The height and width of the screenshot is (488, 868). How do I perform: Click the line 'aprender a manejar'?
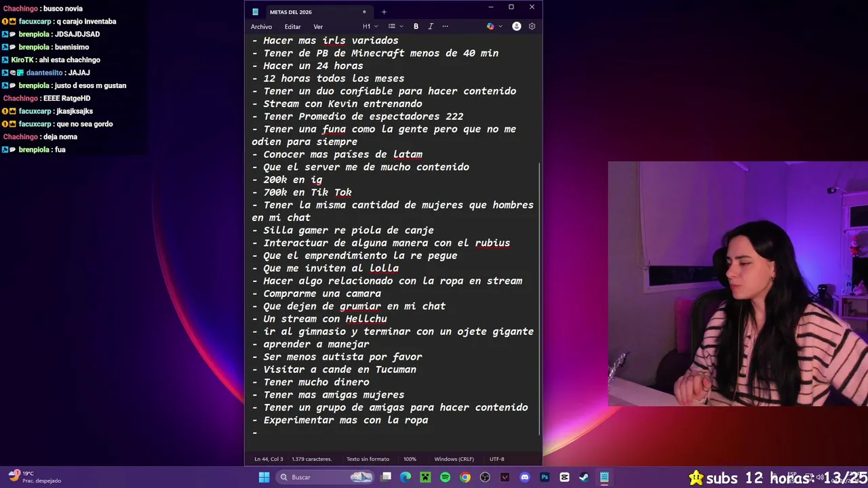[316, 344]
